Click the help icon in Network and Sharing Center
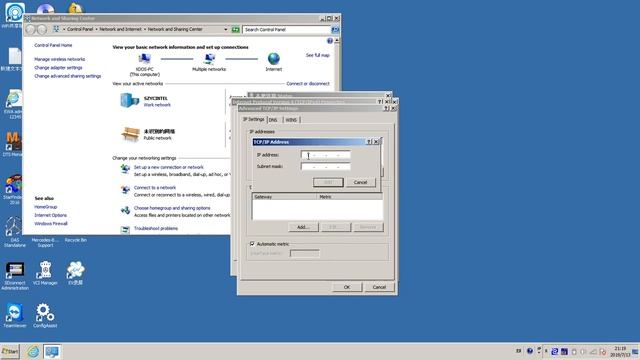Viewport: 640px width, 360px height. tap(330, 41)
